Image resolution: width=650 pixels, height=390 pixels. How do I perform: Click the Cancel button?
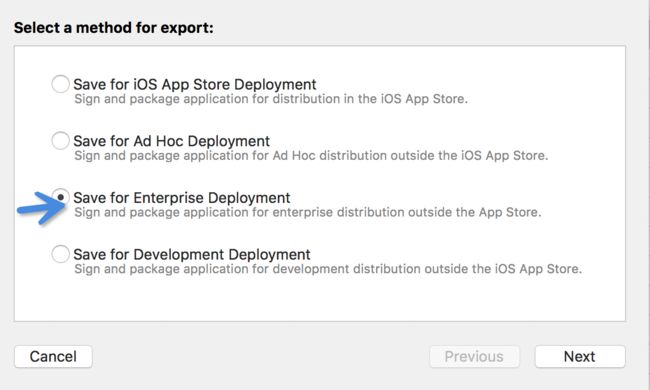pyautogui.click(x=53, y=356)
